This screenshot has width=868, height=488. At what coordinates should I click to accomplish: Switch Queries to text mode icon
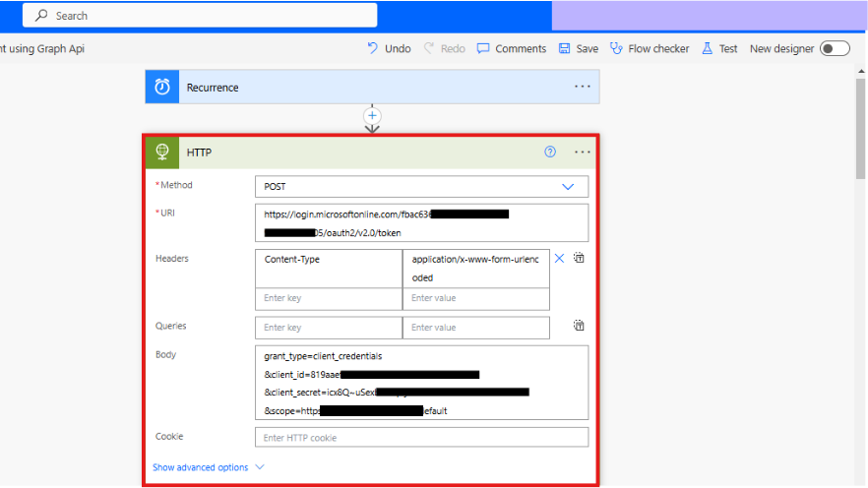[579, 326]
